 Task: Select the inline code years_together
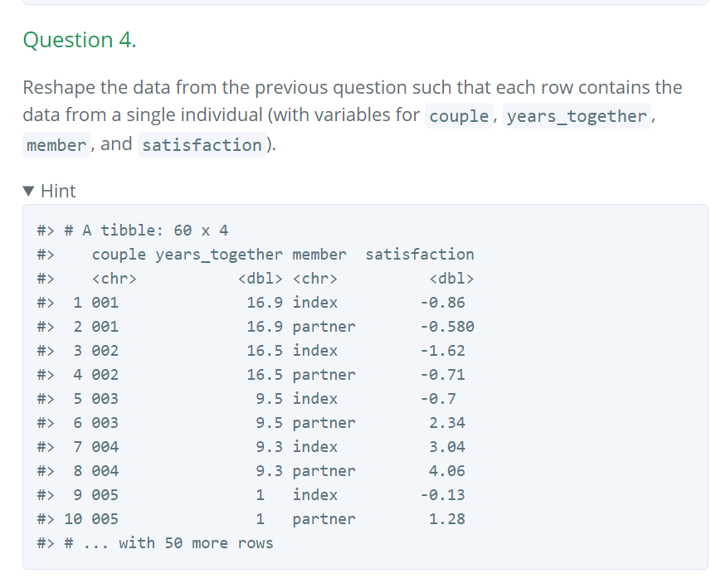[577, 116]
